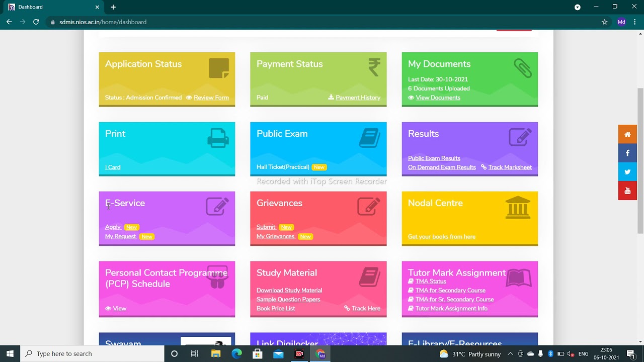The image size is (644, 362).
Task: Open the Home side button
Action: [x=627, y=134]
